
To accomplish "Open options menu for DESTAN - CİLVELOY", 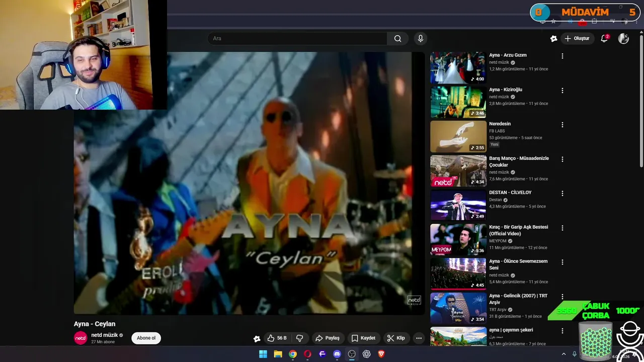I will [562, 194].
